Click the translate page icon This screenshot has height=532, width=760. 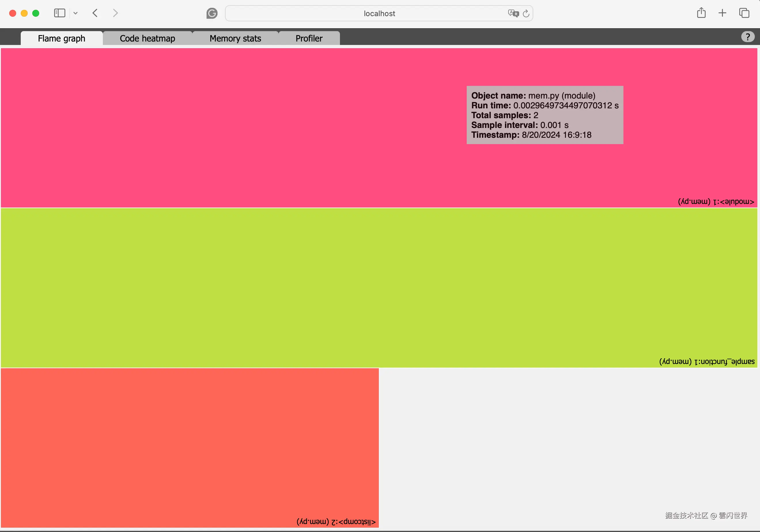(513, 13)
